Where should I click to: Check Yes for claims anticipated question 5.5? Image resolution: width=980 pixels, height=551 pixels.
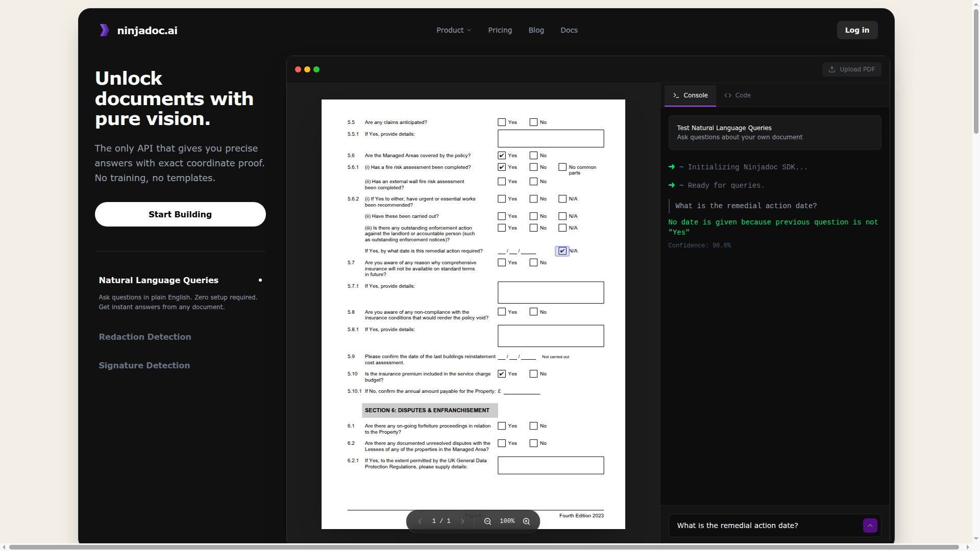tap(502, 122)
